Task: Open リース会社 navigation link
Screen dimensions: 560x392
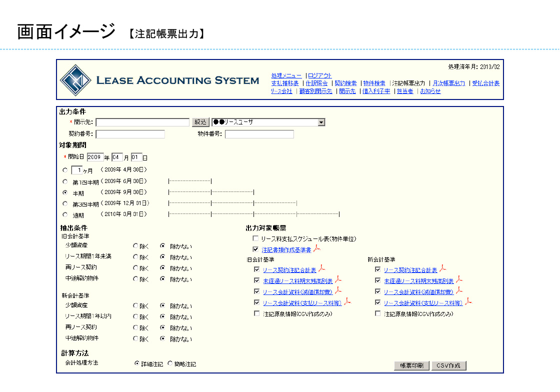Action: [281, 91]
